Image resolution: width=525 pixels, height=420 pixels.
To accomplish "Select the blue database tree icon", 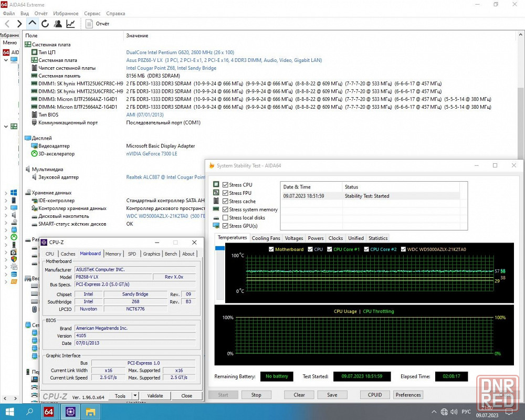I will [x=14, y=274].
